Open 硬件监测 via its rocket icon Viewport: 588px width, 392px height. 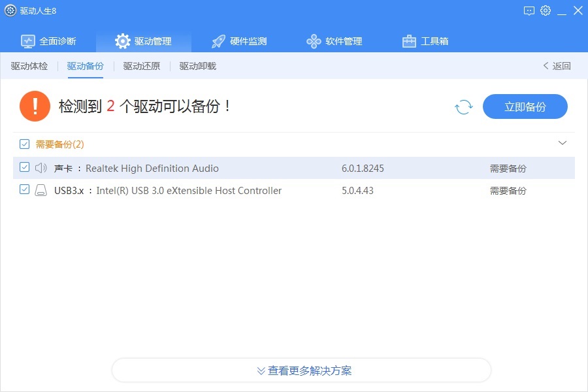click(x=217, y=40)
